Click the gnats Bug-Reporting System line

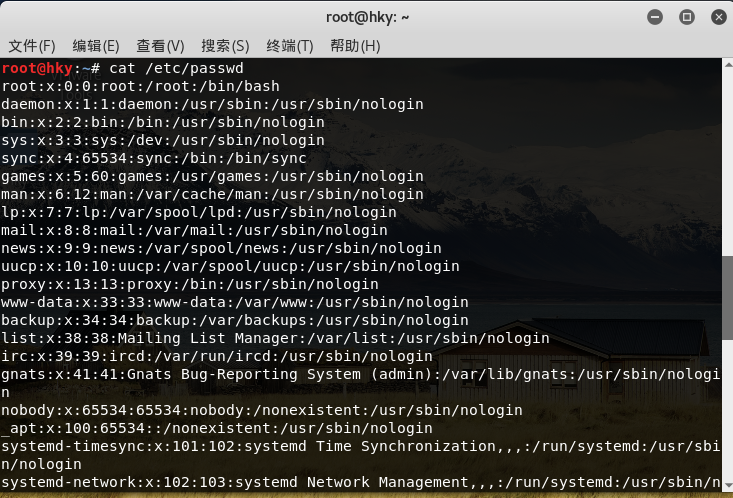360,383
